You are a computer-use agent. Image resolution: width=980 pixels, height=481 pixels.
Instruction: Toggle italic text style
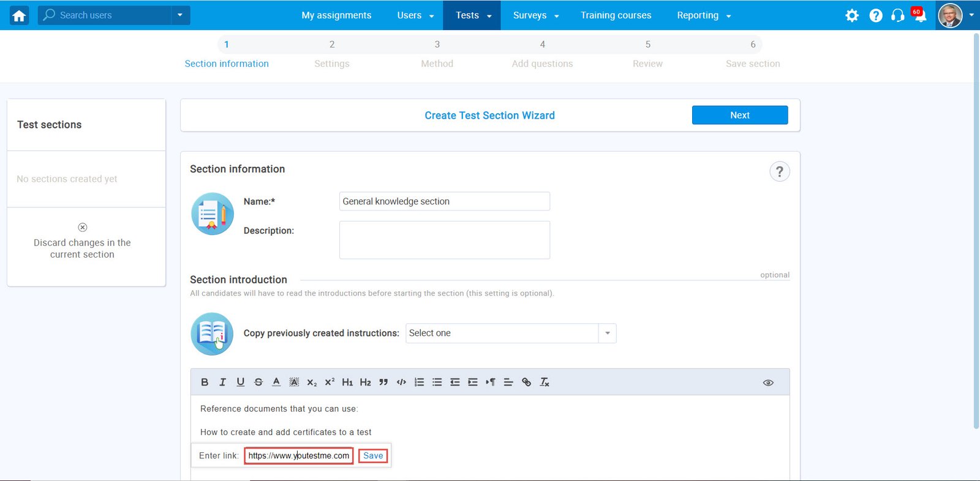(222, 382)
